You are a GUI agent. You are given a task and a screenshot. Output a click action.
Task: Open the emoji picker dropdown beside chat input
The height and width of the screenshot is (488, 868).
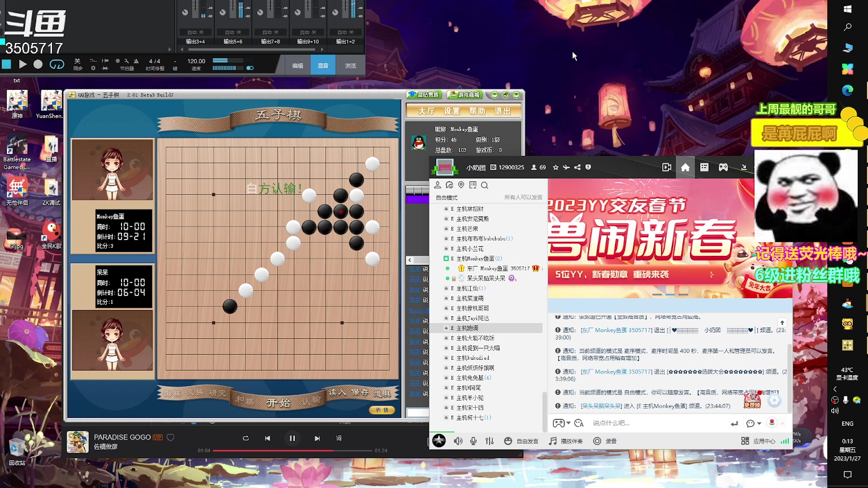[752, 423]
